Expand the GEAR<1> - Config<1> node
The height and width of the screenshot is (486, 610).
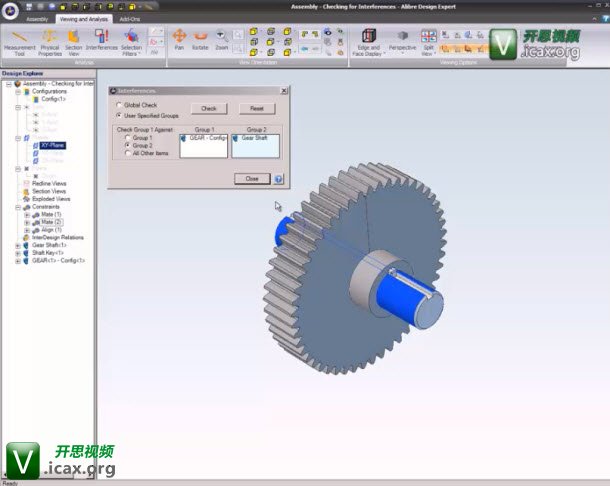pyautogui.click(x=18, y=261)
